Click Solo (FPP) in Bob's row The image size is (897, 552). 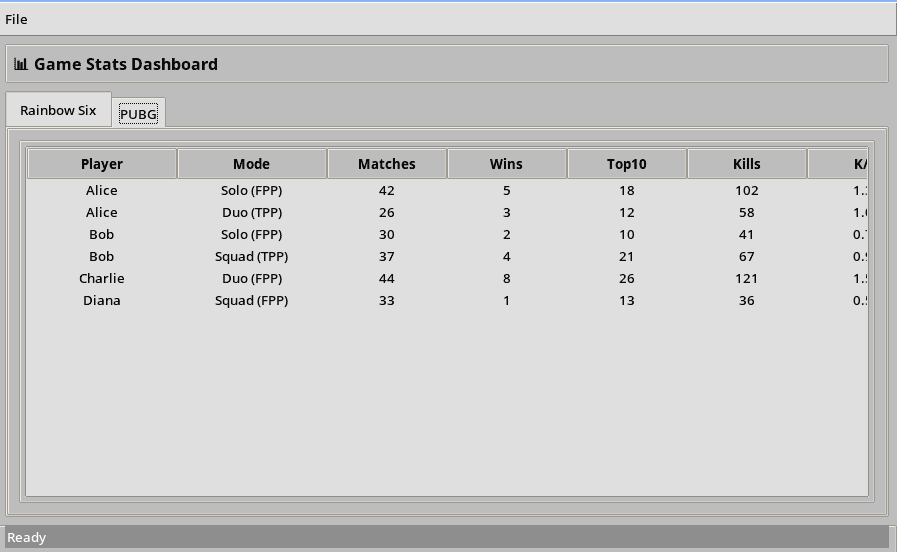coord(252,235)
